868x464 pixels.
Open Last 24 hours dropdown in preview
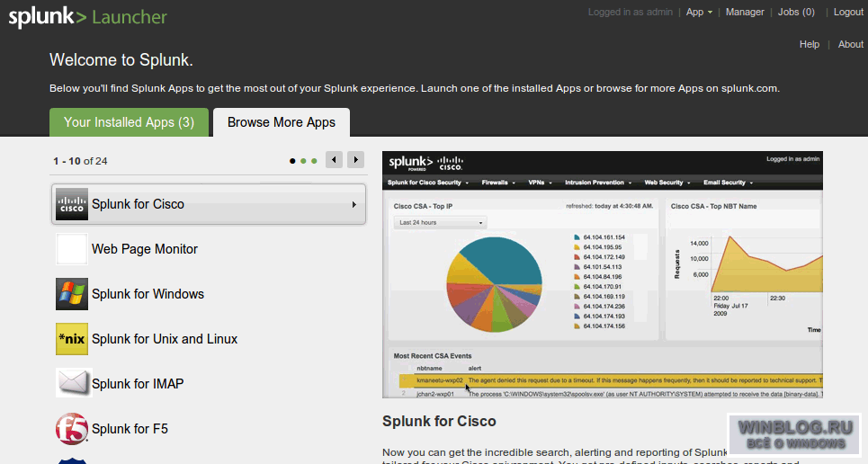(x=441, y=223)
